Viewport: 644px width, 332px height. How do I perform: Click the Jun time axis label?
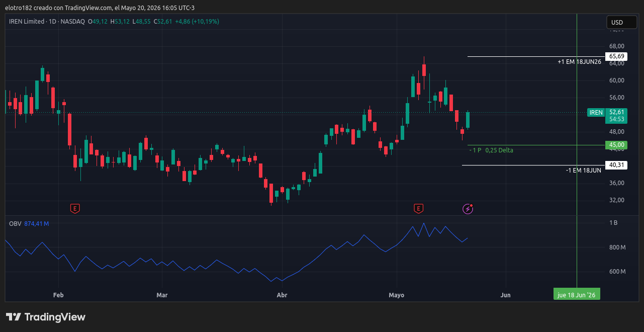click(x=506, y=295)
